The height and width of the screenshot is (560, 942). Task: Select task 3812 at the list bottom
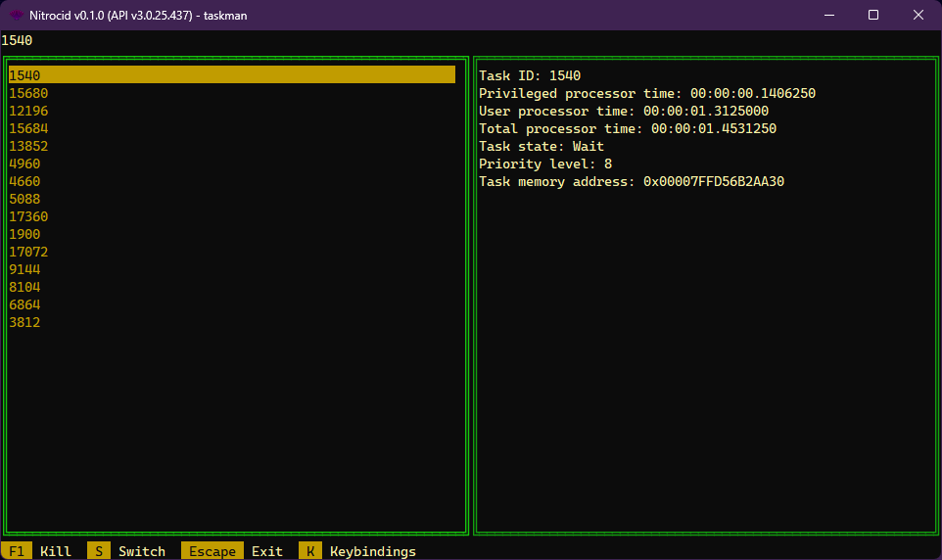pyautogui.click(x=24, y=322)
